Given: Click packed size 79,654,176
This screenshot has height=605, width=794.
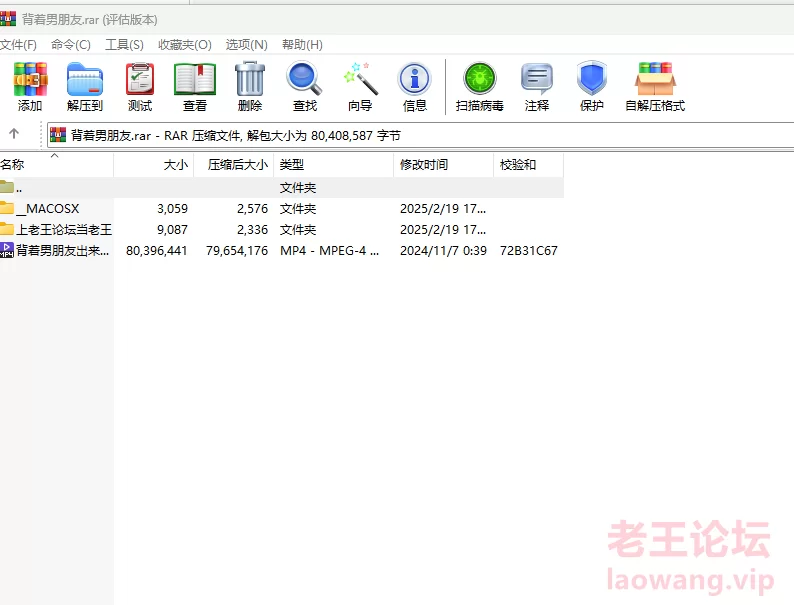Looking at the screenshot, I should pos(236,251).
